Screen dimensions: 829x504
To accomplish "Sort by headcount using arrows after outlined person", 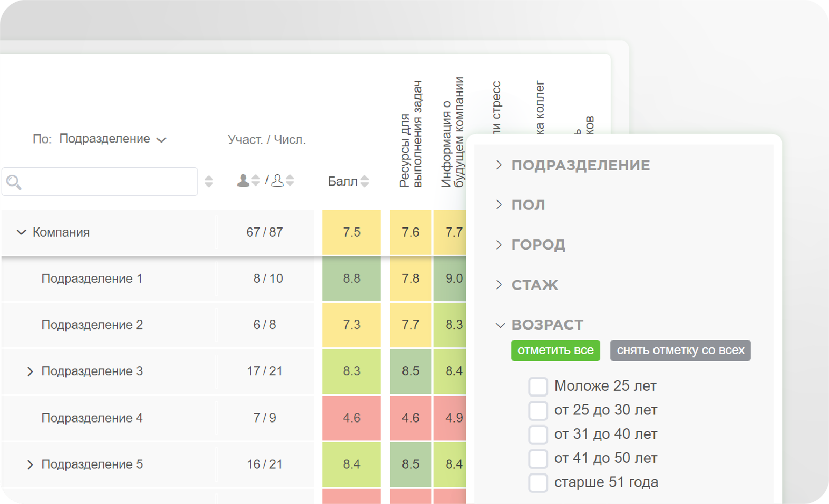I will [290, 181].
